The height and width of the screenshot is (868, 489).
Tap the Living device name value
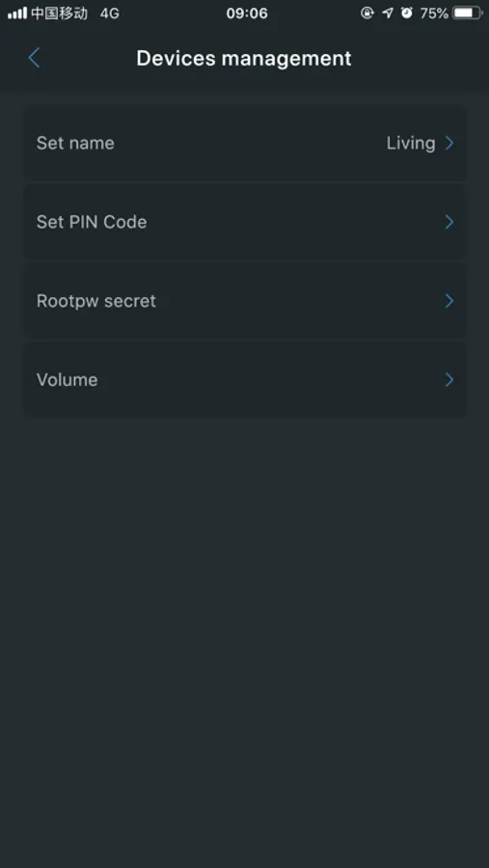(x=411, y=144)
